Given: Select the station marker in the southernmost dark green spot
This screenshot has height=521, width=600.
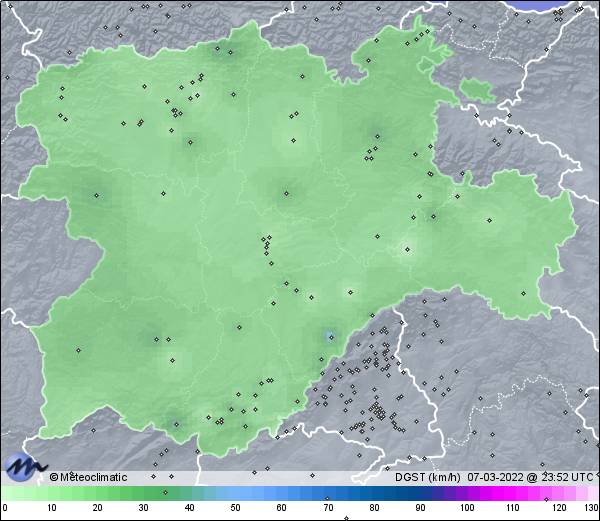Looking at the screenshot, I should 174,425.
